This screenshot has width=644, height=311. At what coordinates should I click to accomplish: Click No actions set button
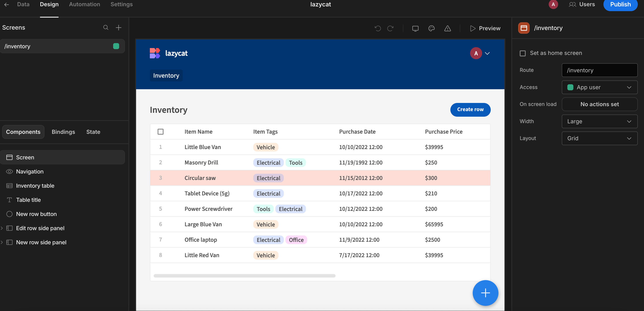click(600, 104)
